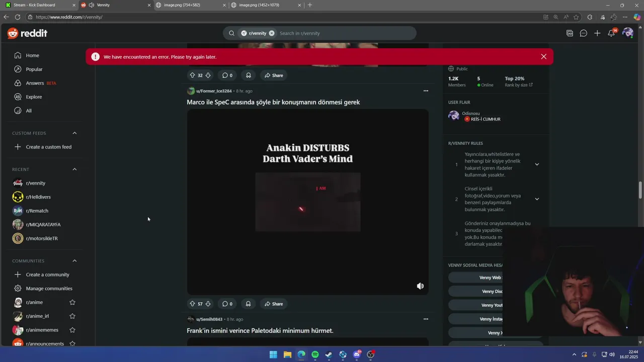
Task: Share the post with 32 votes
Action: click(x=274, y=75)
